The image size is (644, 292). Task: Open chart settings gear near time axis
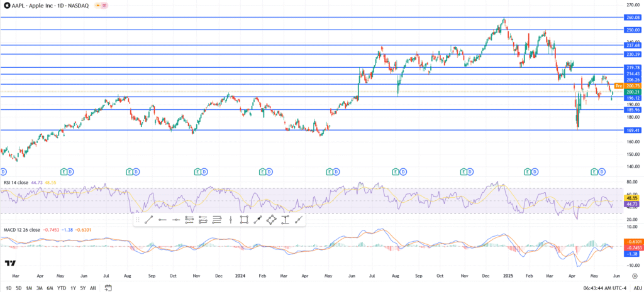(x=634, y=275)
